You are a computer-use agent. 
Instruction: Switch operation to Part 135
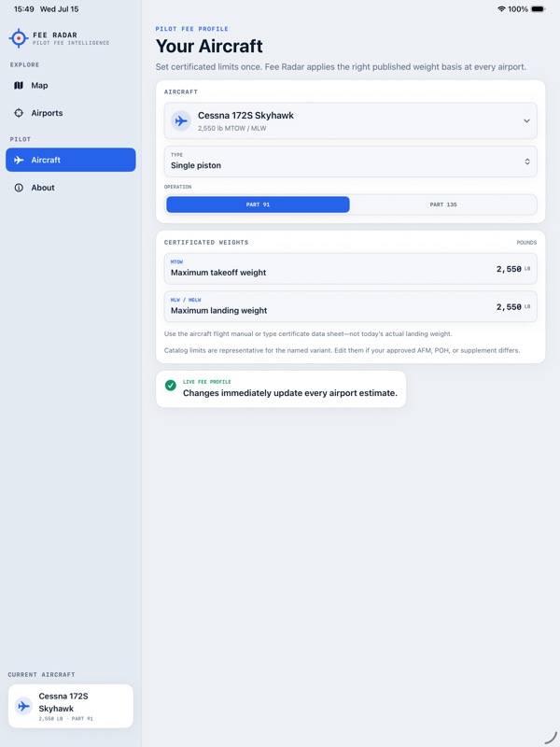tap(442, 204)
